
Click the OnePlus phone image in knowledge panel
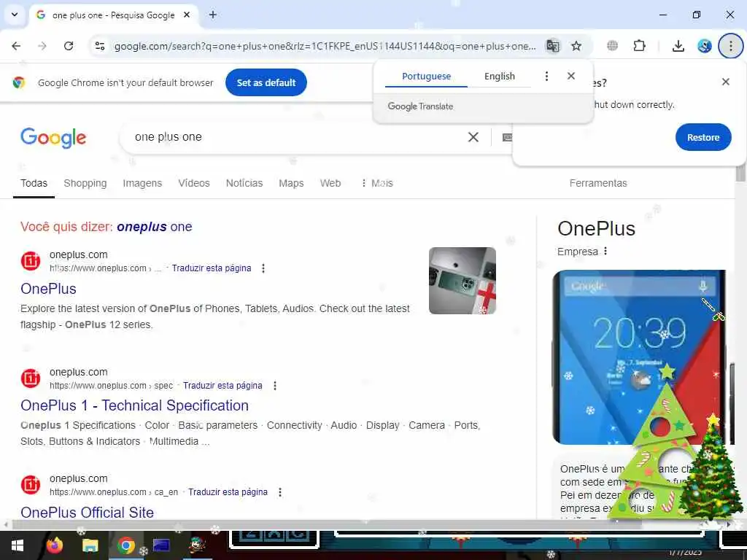tap(638, 357)
